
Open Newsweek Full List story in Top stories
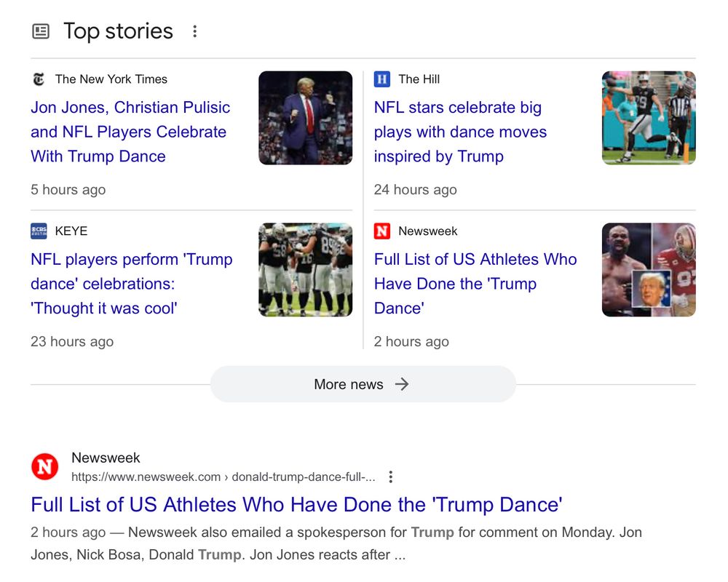(x=475, y=284)
